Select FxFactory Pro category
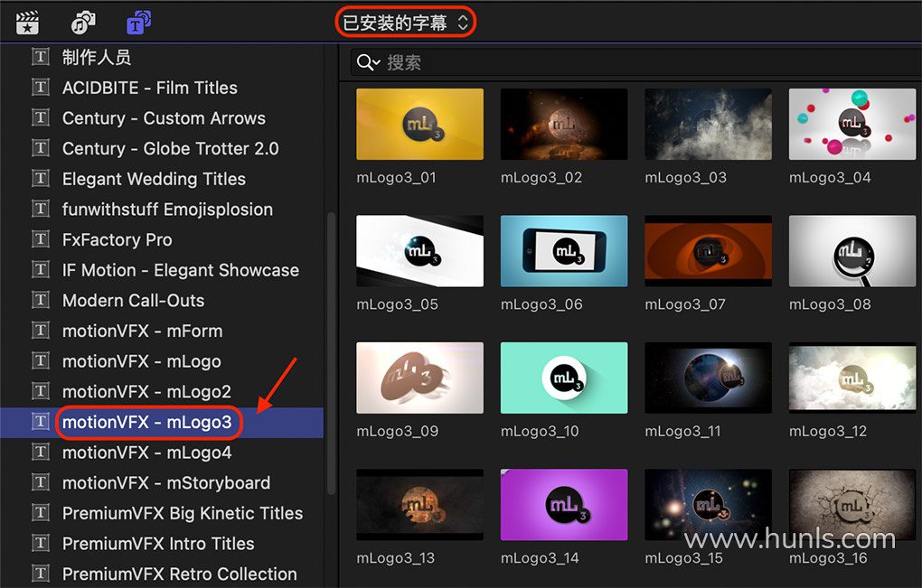Viewport: 922px width, 588px height. point(162,239)
